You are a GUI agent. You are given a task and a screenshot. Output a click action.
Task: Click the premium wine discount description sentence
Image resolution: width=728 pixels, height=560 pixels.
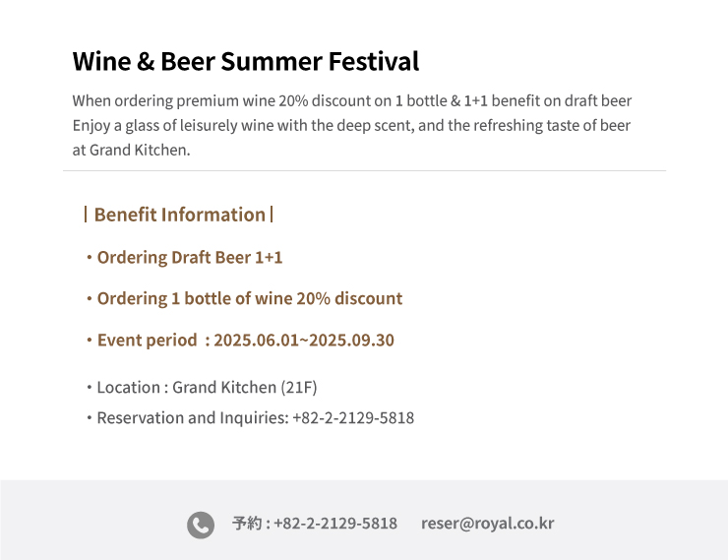coord(352,100)
